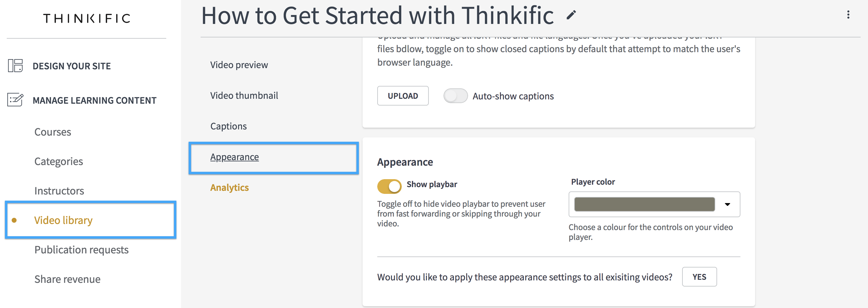This screenshot has height=308, width=868.
Task: Click the UPLOAD captions button
Action: 403,96
